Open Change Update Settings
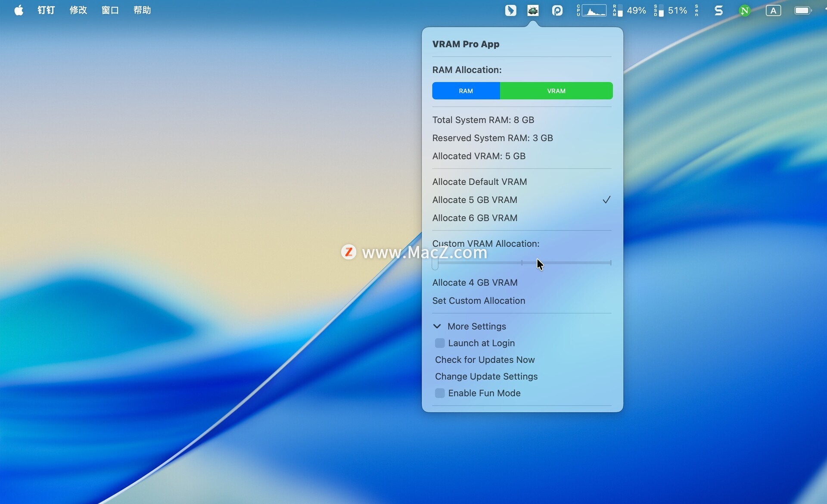 pyautogui.click(x=486, y=376)
